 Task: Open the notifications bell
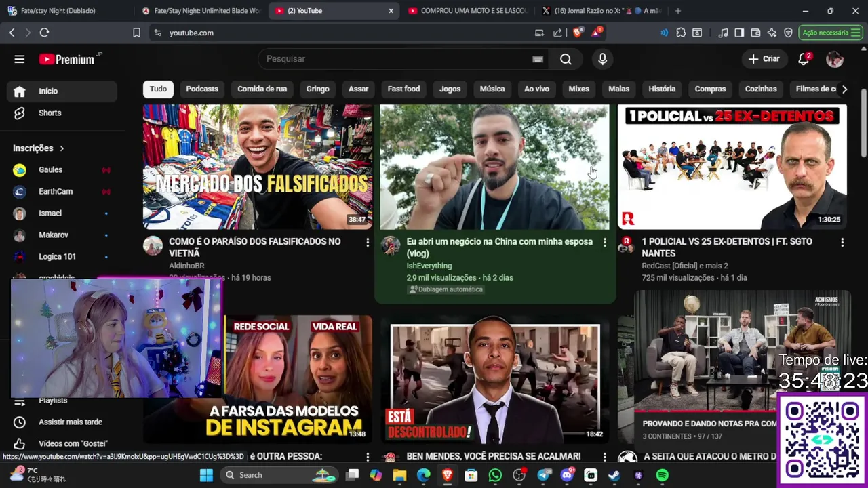pyautogui.click(x=804, y=59)
